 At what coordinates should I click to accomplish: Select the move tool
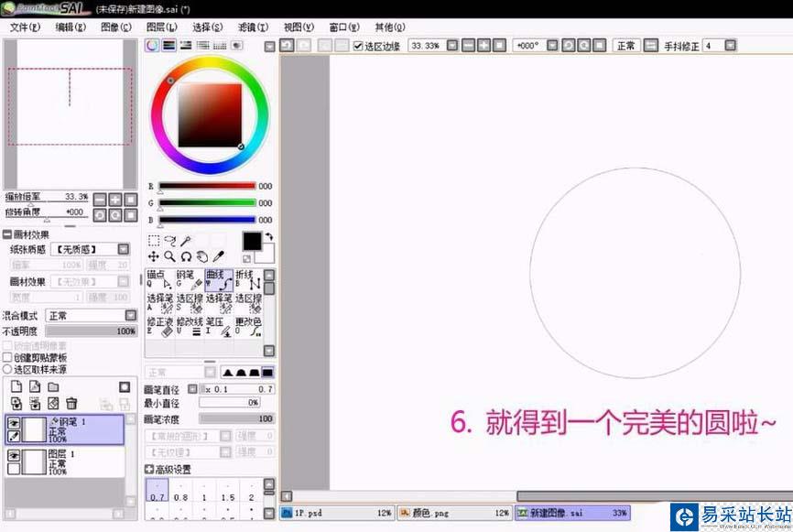click(x=154, y=257)
